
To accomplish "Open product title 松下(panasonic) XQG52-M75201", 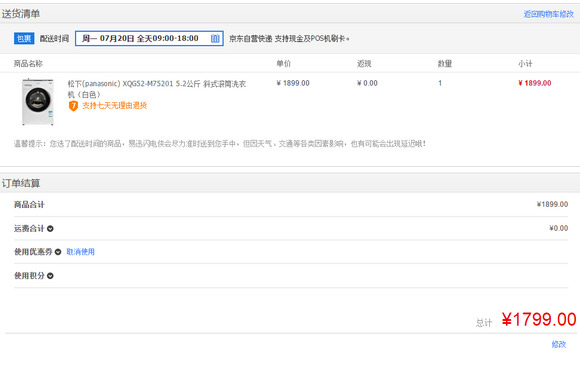I will tap(157, 89).
